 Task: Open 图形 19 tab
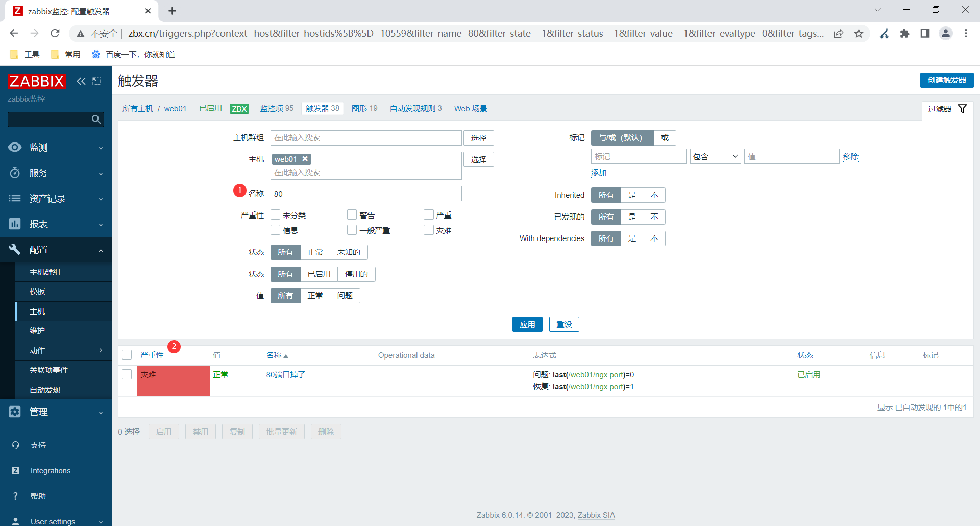(x=364, y=108)
